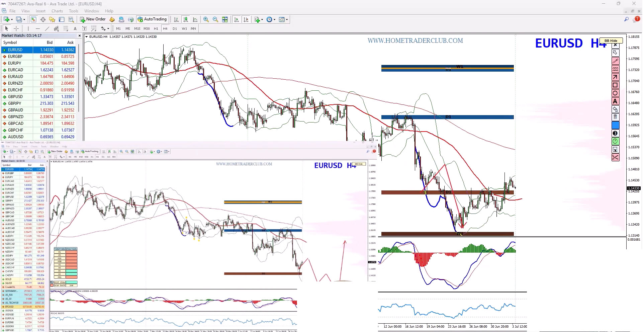The height and width of the screenshot is (332, 644).
Task: Open the New Chart tool
Action: 6,19
